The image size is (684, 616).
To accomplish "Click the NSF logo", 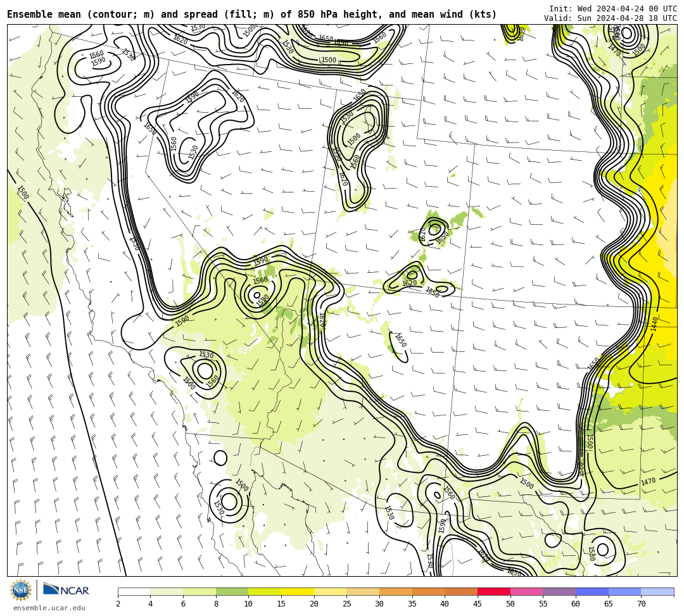I will click(x=20, y=590).
